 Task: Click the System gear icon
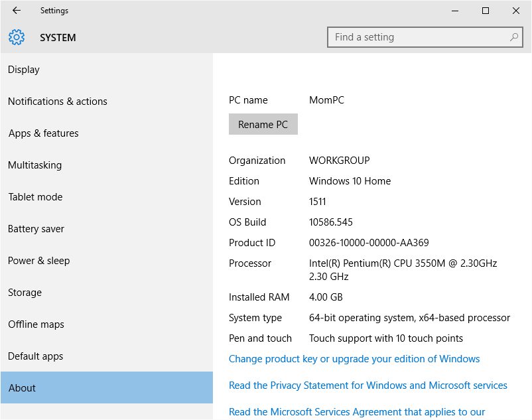click(17, 38)
